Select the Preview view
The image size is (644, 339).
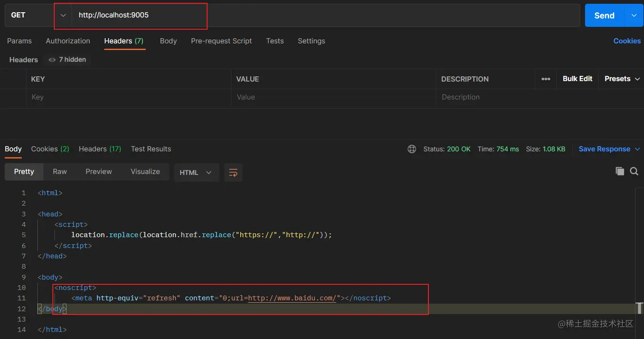click(x=99, y=172)
